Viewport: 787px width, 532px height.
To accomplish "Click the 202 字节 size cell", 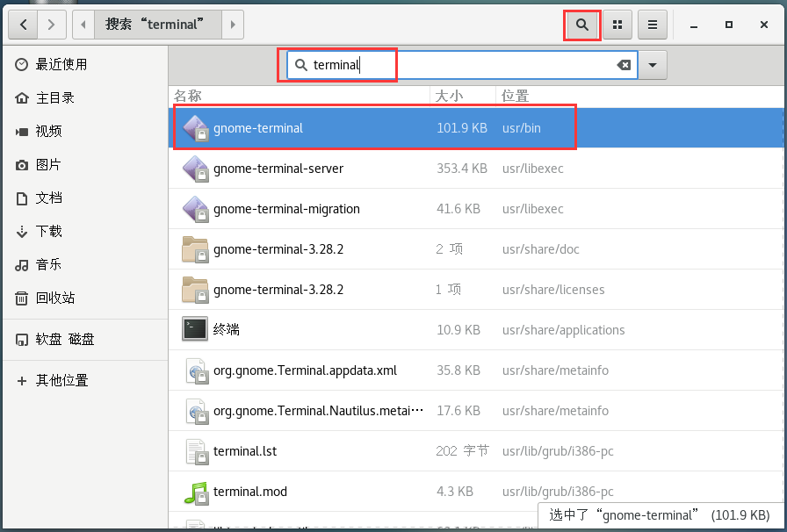I will click(462, 451).
